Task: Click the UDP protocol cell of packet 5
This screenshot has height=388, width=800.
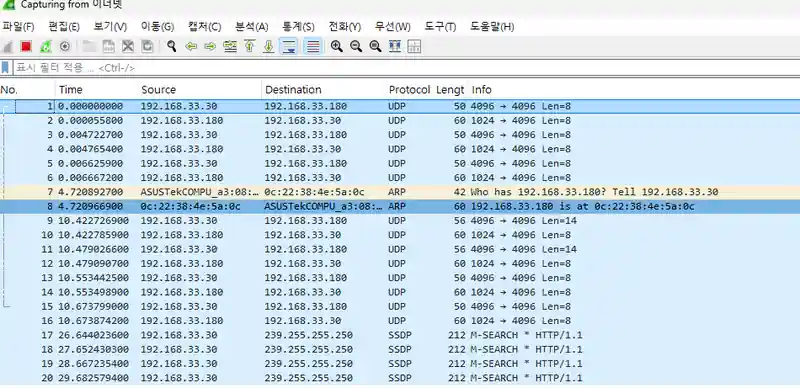Action: (x=396, y=163)
